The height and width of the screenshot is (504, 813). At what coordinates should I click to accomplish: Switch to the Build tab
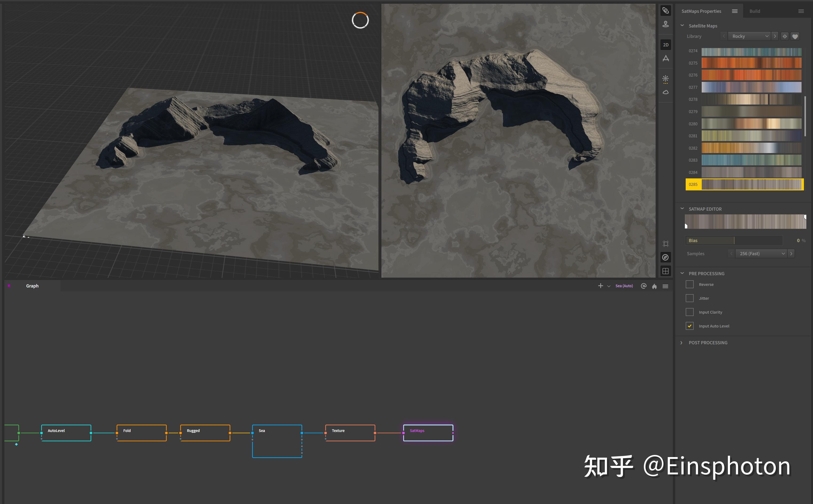coord(755,11)
